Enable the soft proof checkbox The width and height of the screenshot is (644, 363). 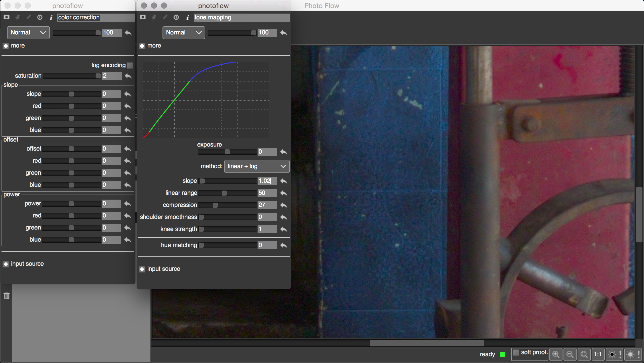[516, 352]
